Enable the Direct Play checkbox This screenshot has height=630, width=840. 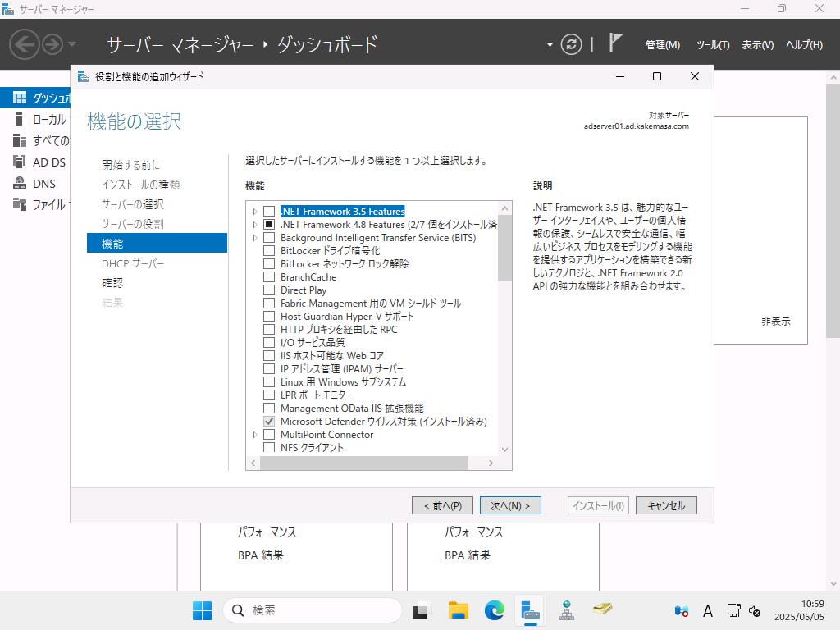(269, 290)
